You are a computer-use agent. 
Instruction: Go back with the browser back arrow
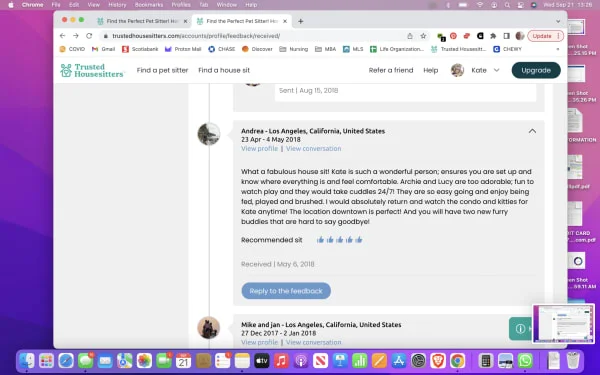click(62, 36)
